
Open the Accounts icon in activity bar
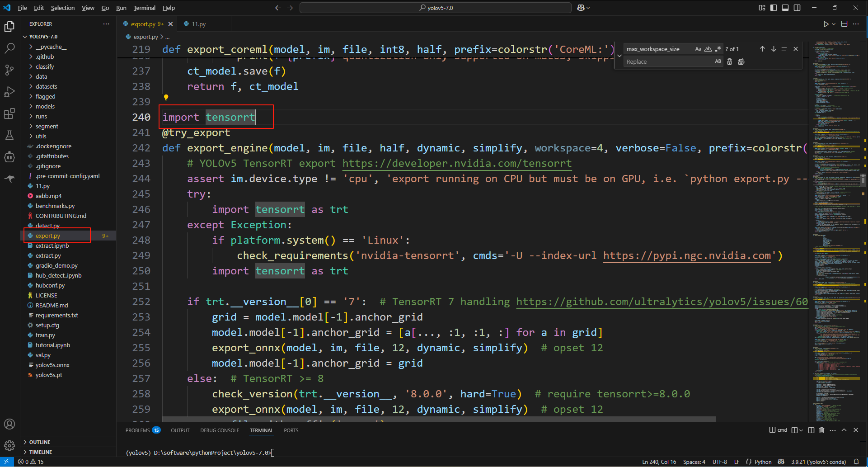coord(9,424)
